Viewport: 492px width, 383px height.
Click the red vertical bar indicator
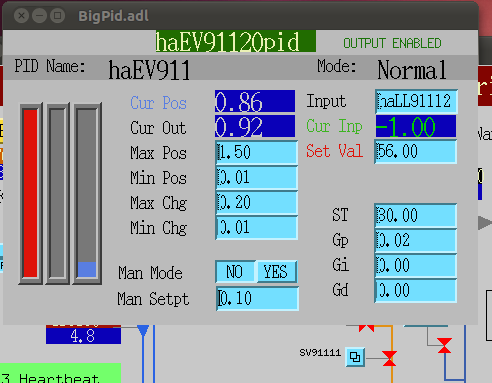click(x=30, y=193)
